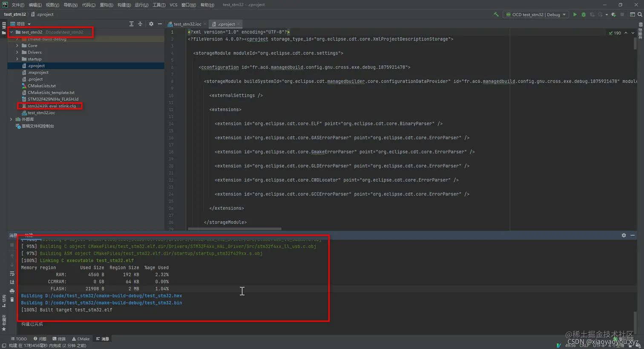Click the editor vertical scrollbar
644x349 pixels.
point(635,43)
